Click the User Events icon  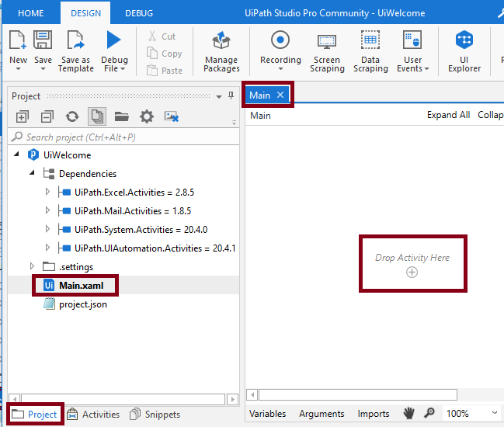point(412,40)
